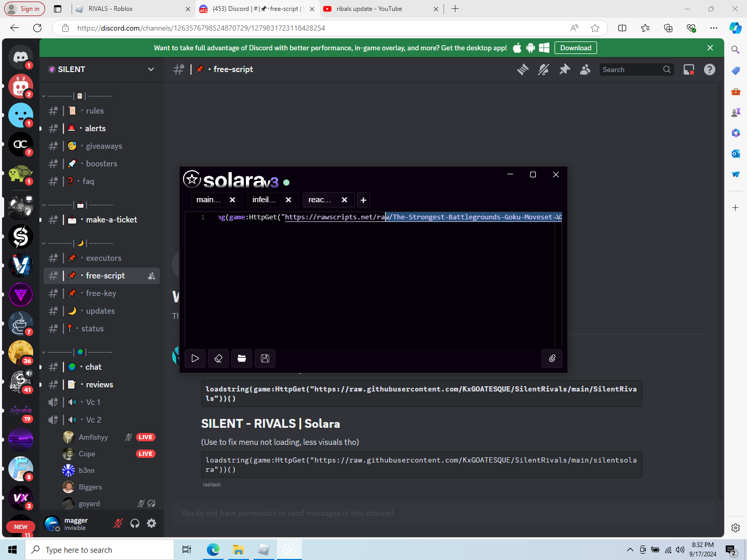This screenshot has width=747, height=560.
Task: Click the browser address bar URL
Action: click(x=201, y=28)
